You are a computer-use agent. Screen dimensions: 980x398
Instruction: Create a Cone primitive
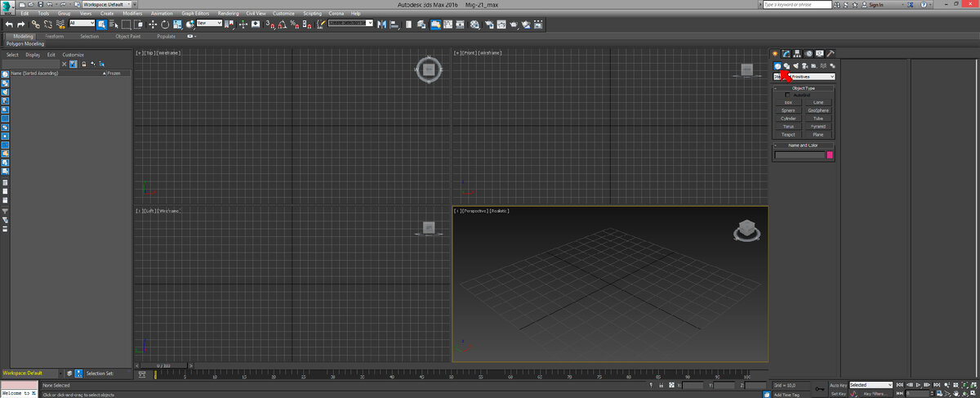(818, 102)
